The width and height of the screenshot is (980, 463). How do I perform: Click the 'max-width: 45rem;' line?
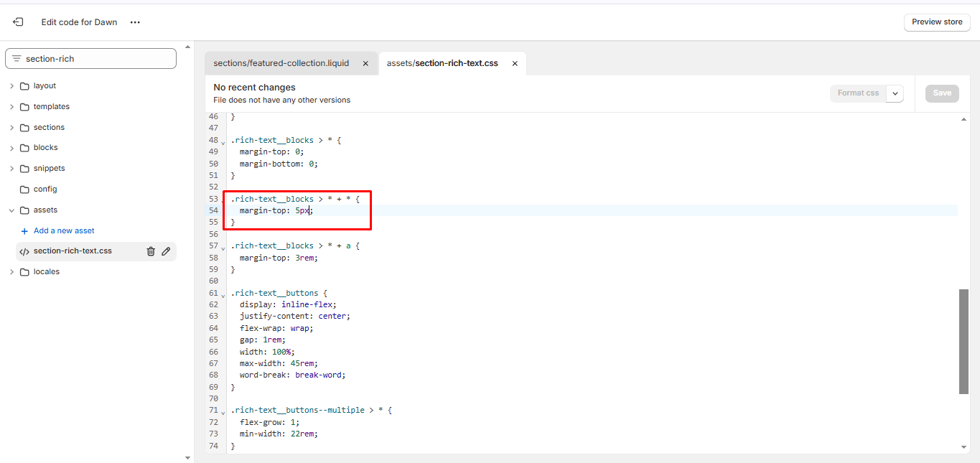(279, 363)
